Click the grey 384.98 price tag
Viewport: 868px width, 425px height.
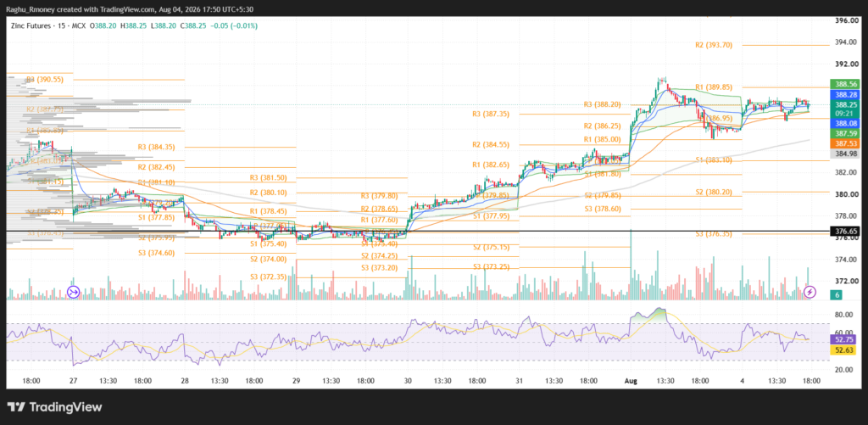[x=846, y=154]
